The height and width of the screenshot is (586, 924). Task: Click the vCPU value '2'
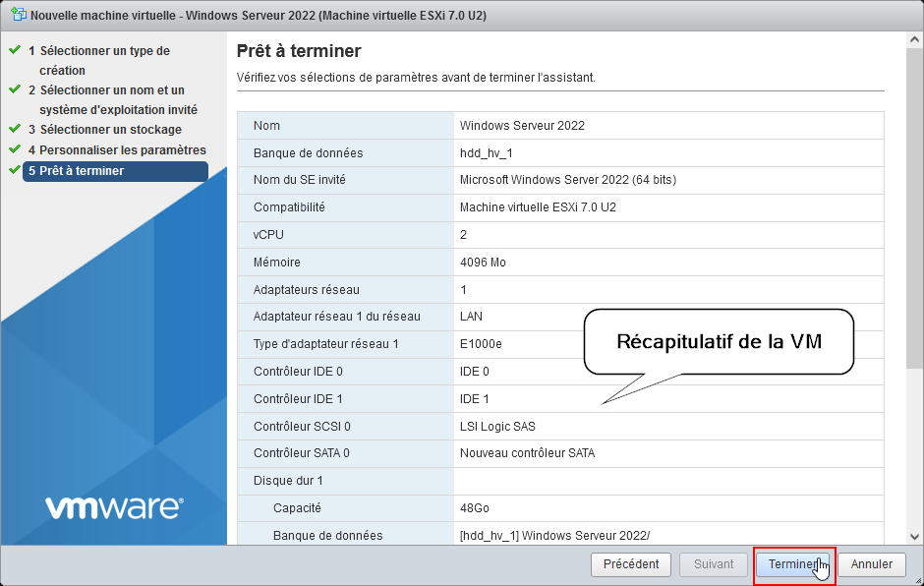pos(463,235)
